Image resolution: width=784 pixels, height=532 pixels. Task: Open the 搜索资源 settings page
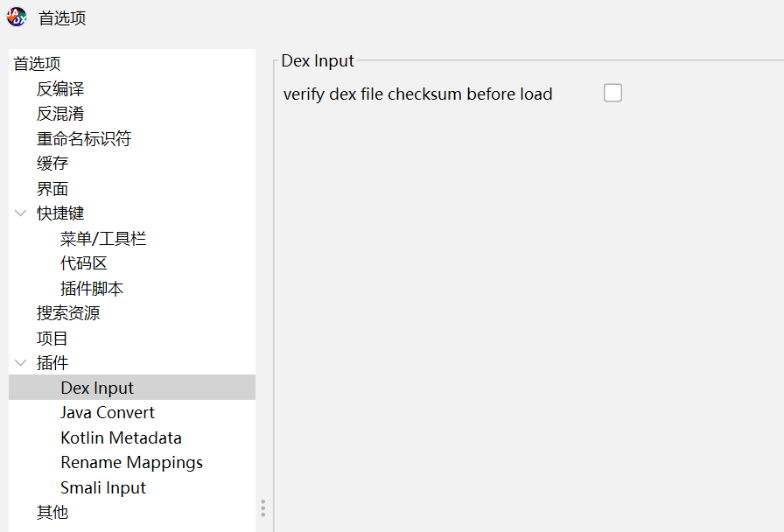coord(68,313)
